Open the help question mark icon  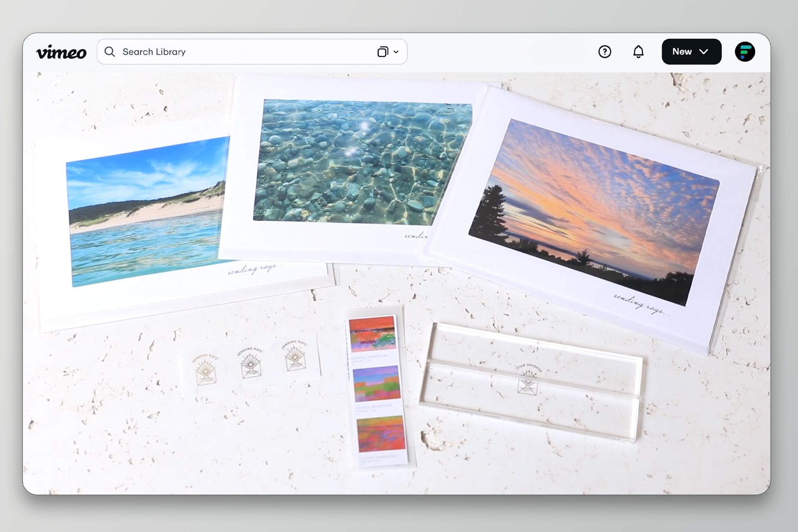pos(605,52)
